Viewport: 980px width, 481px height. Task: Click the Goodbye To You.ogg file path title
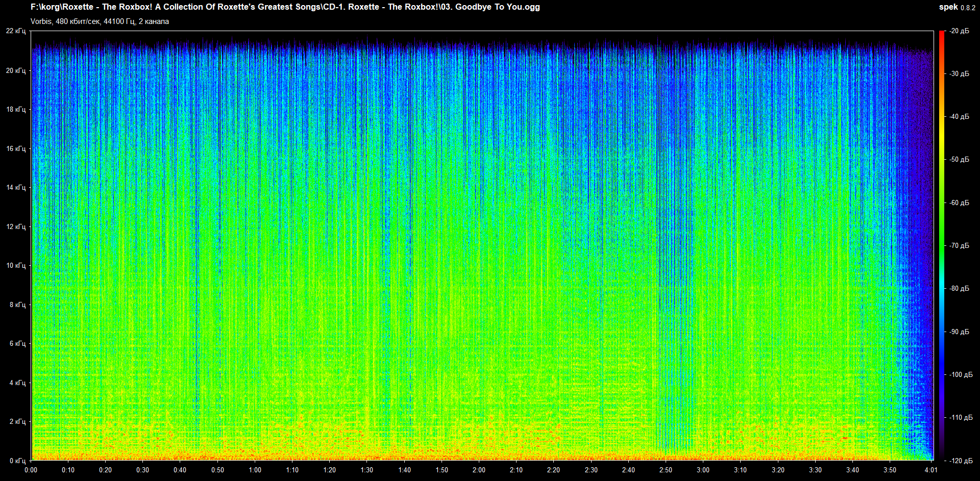point(285,7)
